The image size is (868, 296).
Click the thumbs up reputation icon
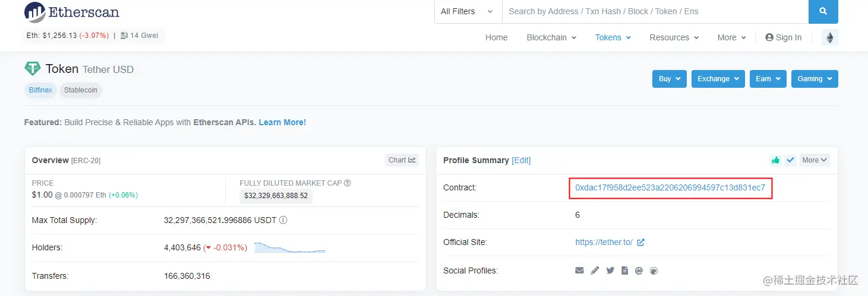coord(775,160)
